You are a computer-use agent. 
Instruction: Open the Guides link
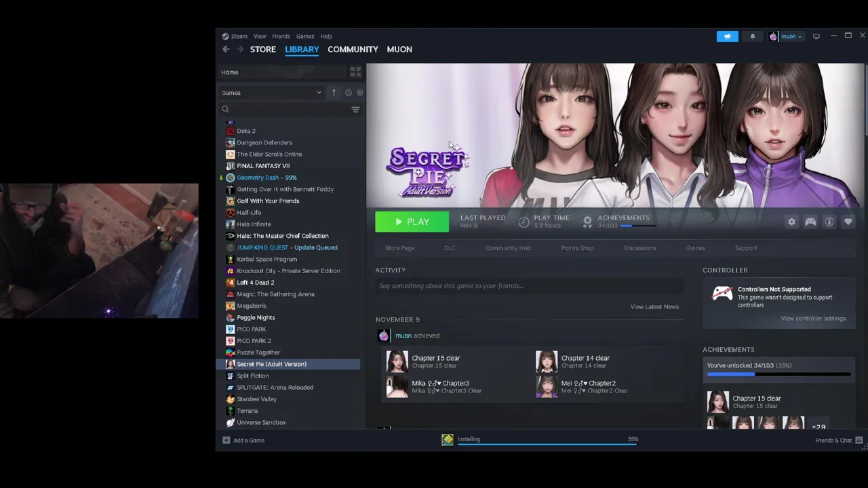[695, 248]
